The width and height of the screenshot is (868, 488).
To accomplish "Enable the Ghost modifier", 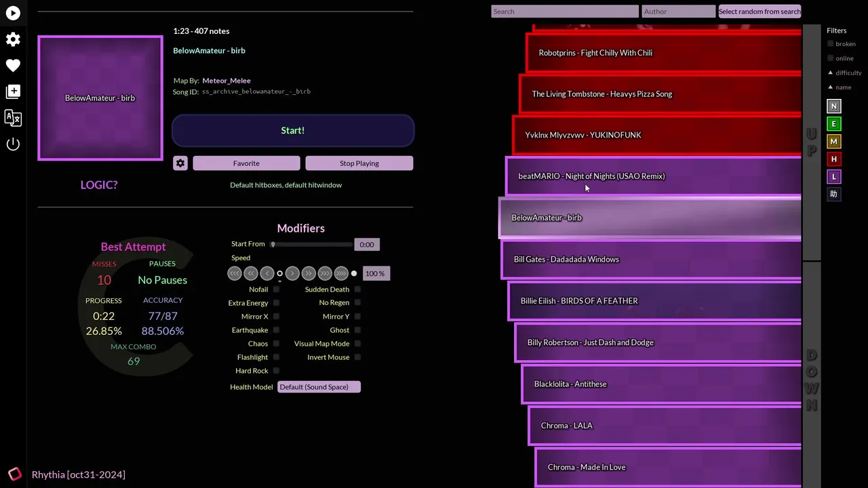I will [357, 330].
